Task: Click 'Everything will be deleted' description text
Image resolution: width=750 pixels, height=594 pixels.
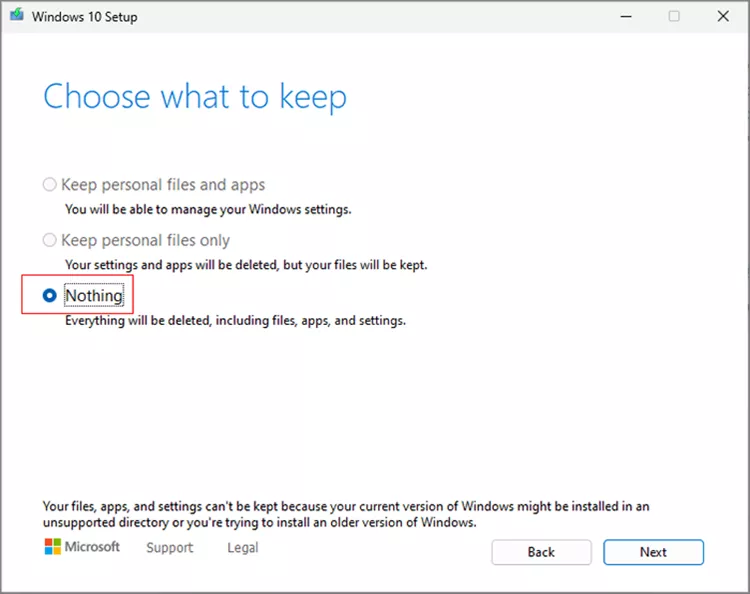Action: (x=235, y=320)
